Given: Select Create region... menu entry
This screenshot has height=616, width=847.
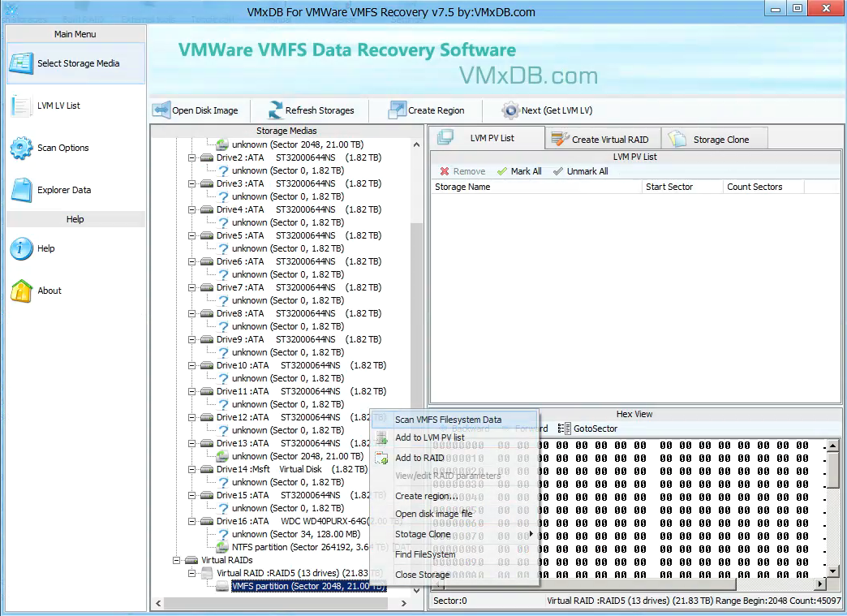Looking at the screenshot, I should (455, 496).
